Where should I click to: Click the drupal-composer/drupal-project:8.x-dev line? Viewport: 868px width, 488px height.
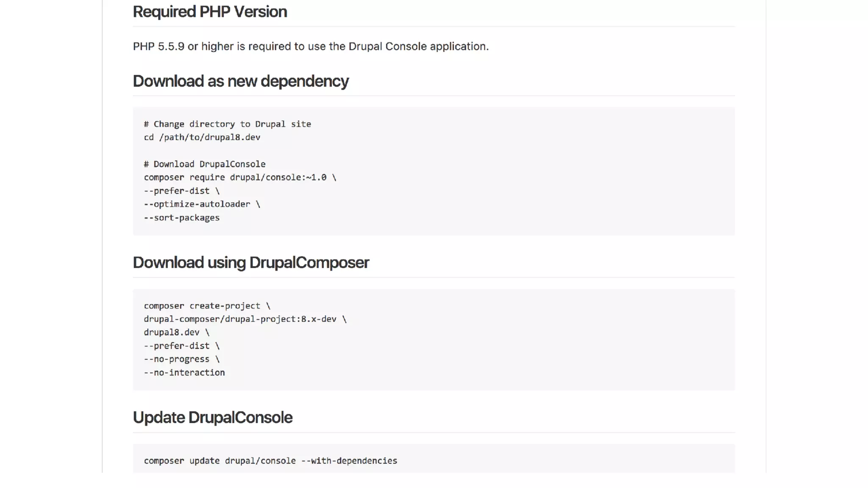[x=245, y=319]
